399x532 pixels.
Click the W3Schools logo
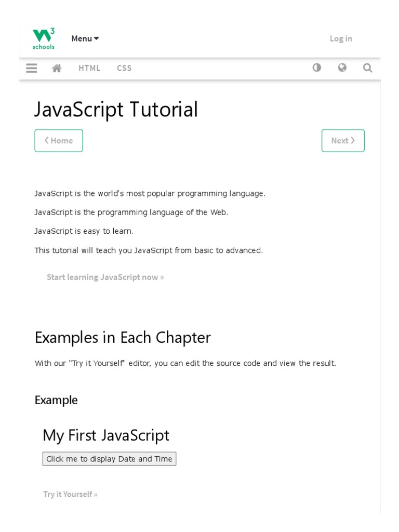44,38
